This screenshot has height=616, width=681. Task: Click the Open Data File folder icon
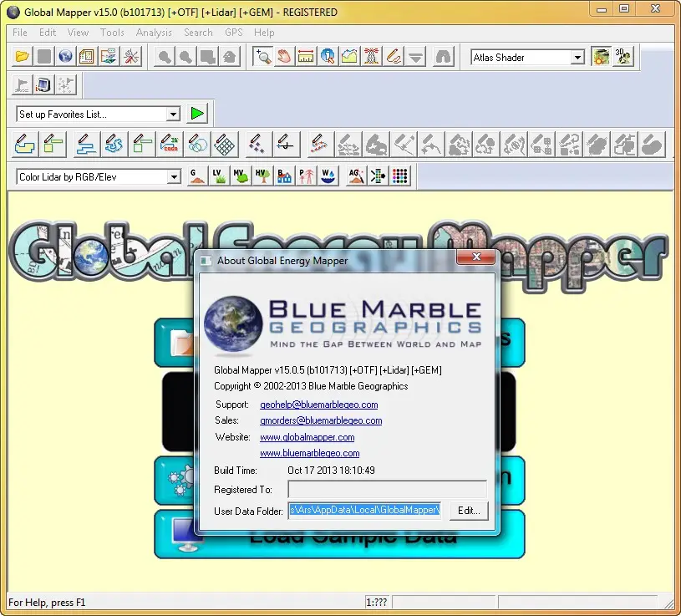point(23,57)
